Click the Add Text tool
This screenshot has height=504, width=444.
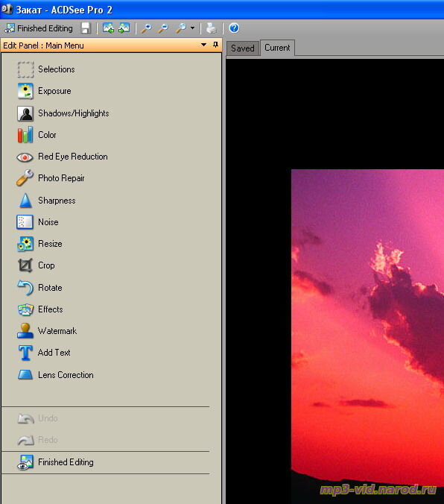[x=44, y=353]
